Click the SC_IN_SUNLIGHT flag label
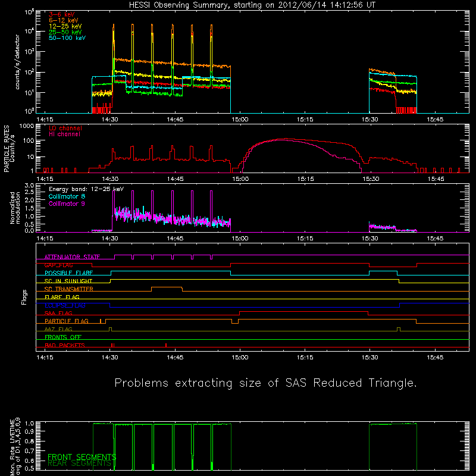This screenshot has width=476, height=476. point(68,281)
